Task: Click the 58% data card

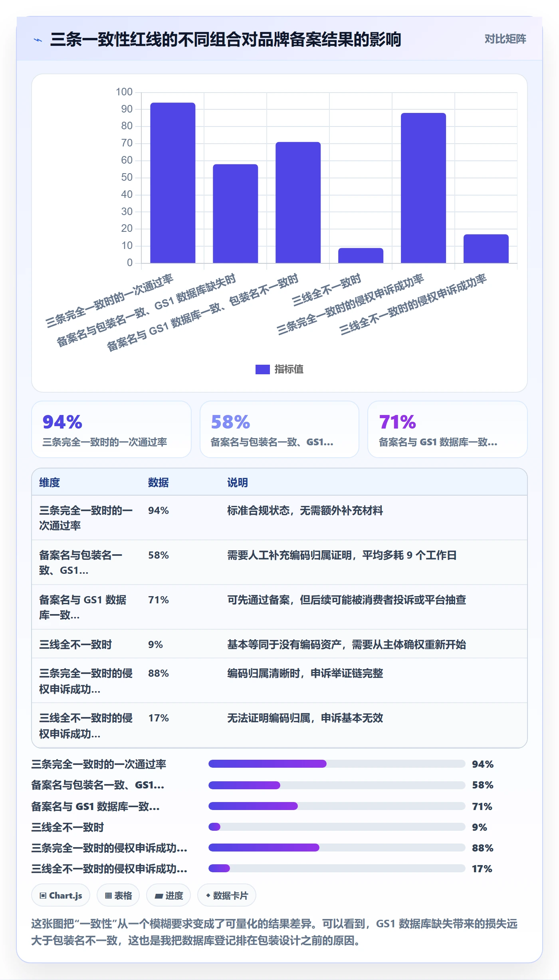Action: [x=279, y=429]
